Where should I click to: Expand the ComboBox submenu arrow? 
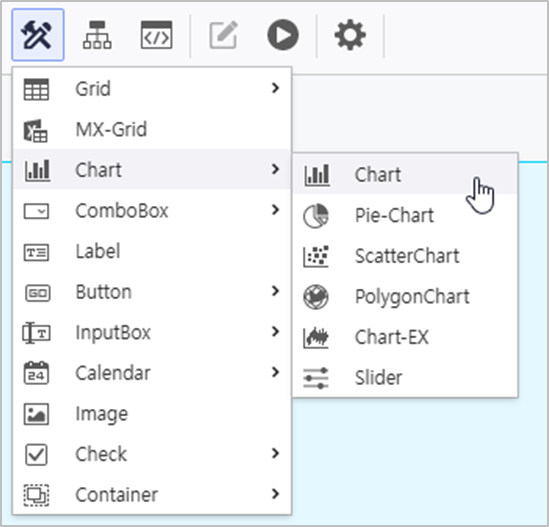[x=276, y=210]
